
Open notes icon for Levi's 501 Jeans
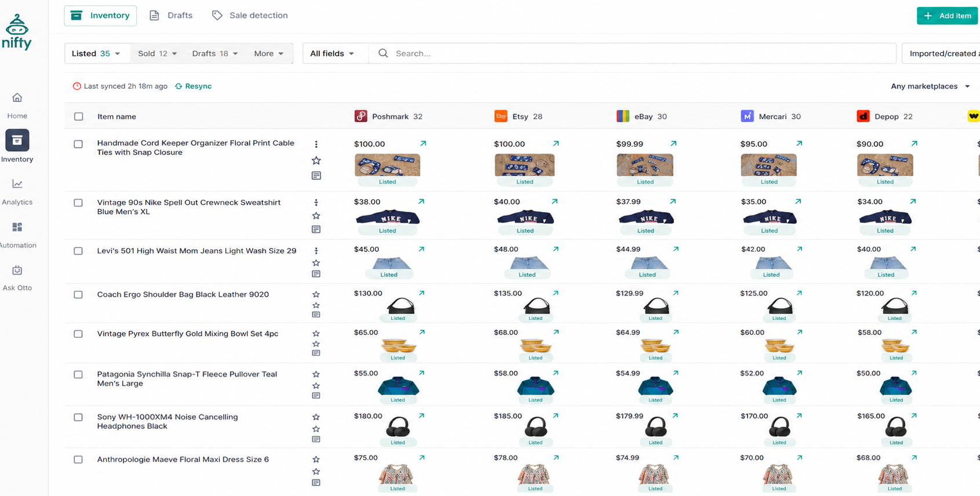(316, 273)
